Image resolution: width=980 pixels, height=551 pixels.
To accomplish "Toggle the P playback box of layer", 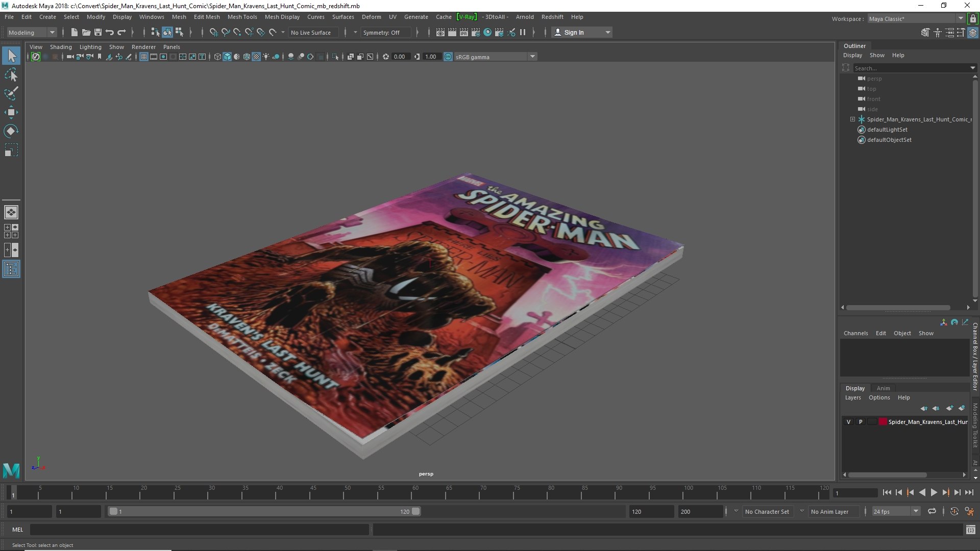I will point(861,422).
